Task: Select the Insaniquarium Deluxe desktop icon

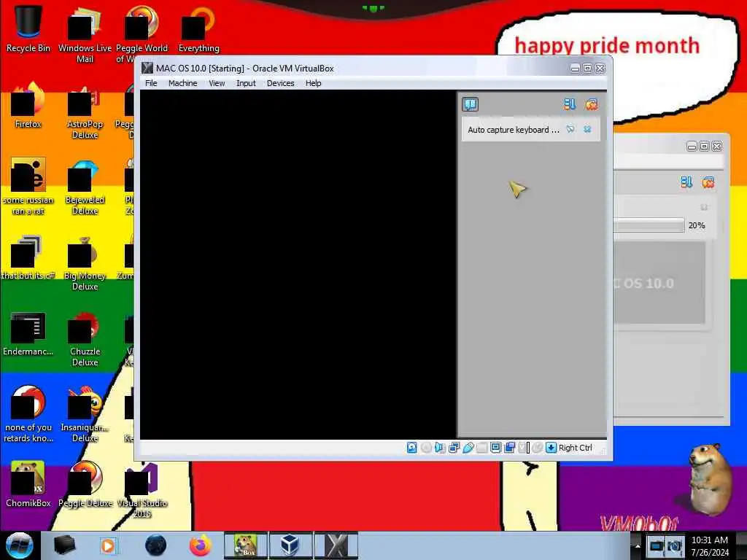Action: [x=85, y=414]
